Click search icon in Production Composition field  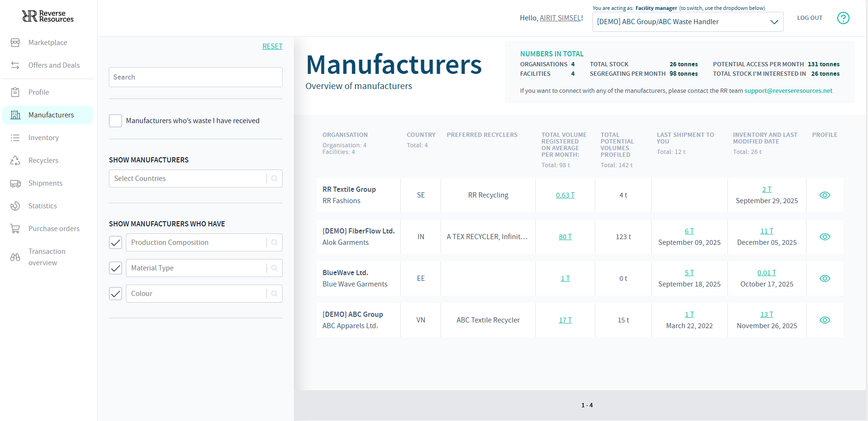[x=275, y=242]
